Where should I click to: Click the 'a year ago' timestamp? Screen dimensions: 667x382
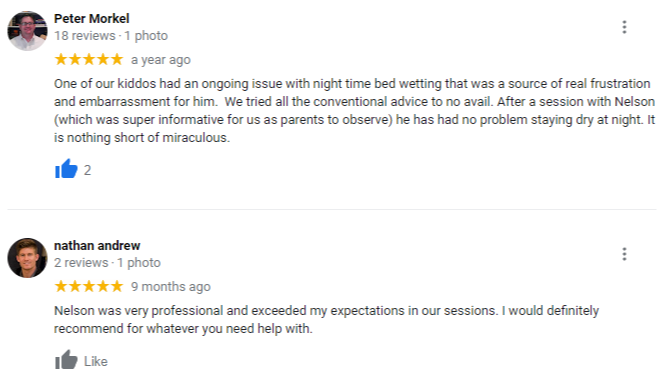161,60
